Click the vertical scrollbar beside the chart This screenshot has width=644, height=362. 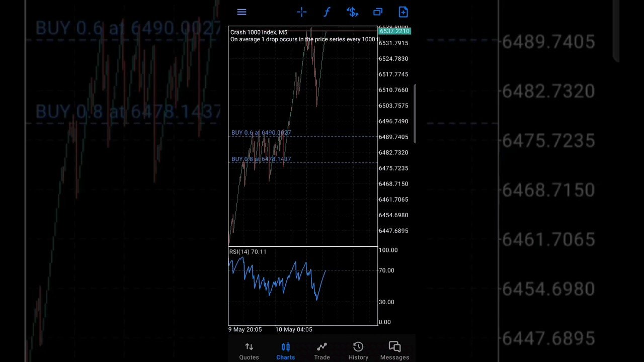pyautogui.click(x=415, y=114)
